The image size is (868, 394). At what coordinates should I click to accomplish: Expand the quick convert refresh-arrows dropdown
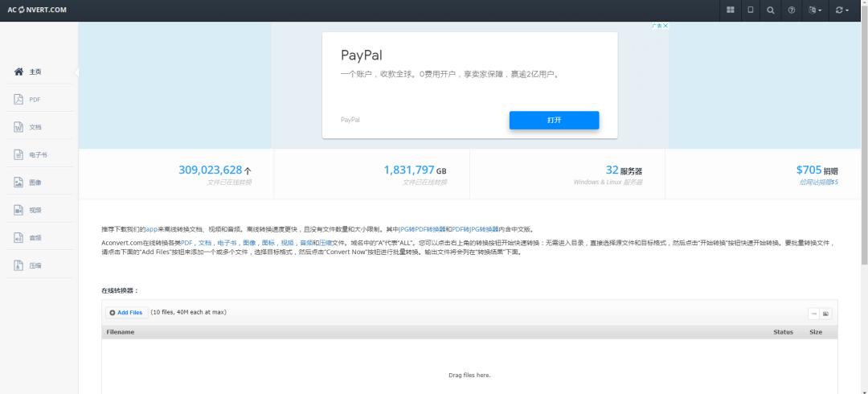842,10
